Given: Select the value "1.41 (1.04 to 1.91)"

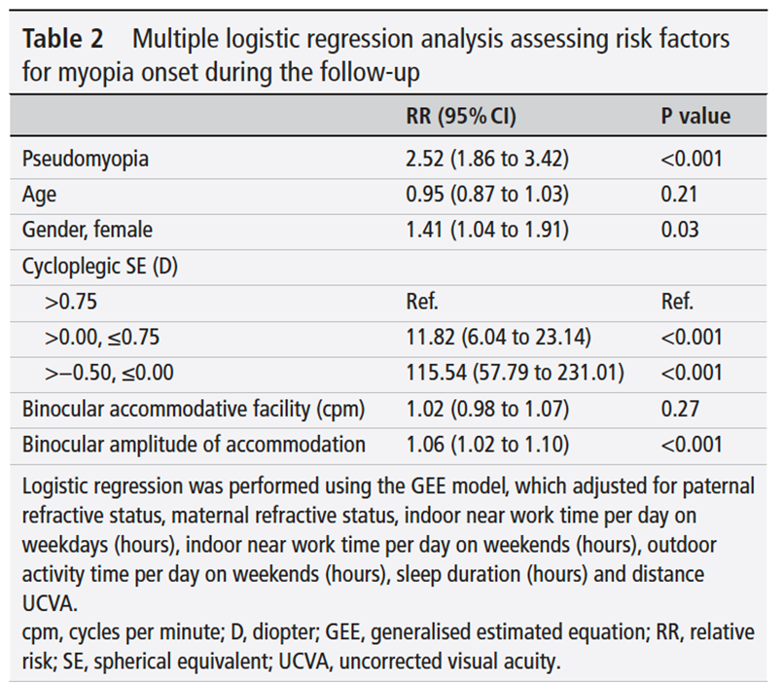Looking at the screenshot, I should (x=486, y=230).
